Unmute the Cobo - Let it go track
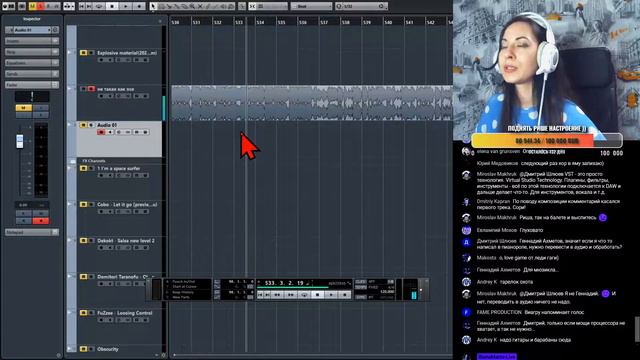 tap(83, 204)
